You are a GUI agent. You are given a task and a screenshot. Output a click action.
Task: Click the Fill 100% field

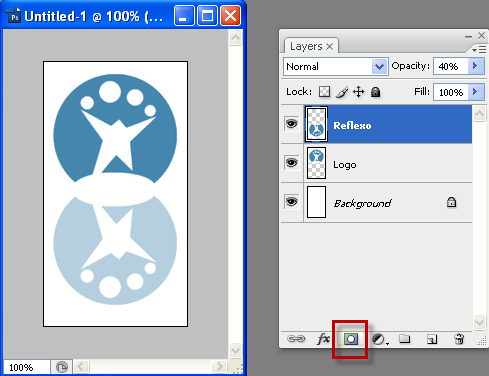point(451,92)
